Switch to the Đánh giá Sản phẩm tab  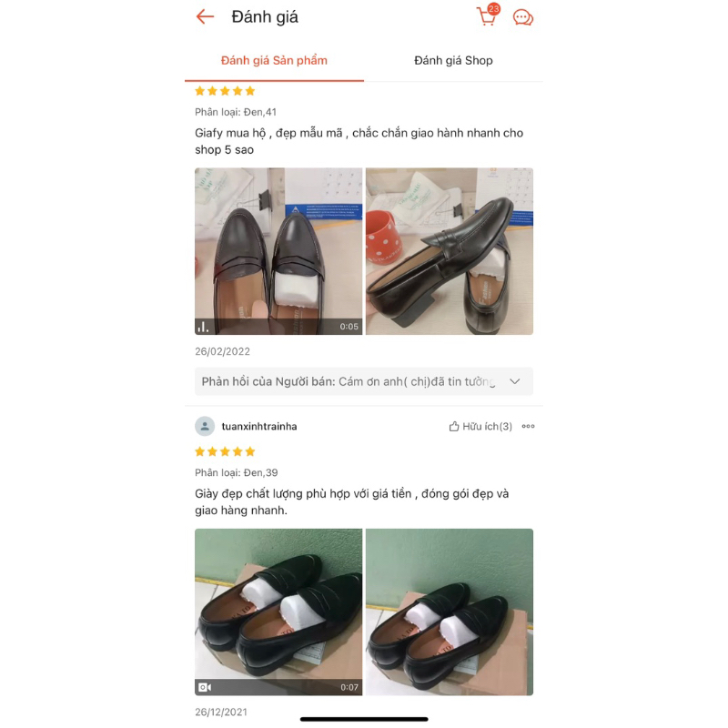pyautogui.click(x=274, y=60)
